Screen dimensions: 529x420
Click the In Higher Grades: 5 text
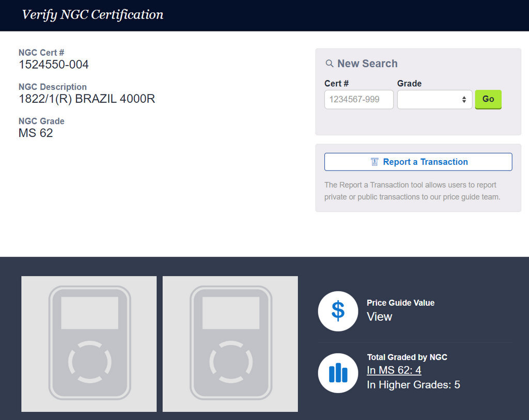coord(413,384)
